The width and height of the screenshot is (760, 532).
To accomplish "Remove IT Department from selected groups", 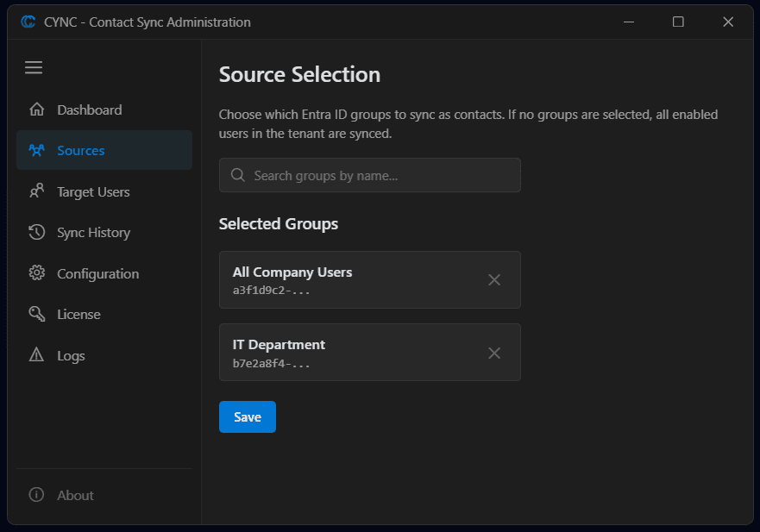I will tap(494, 353).
